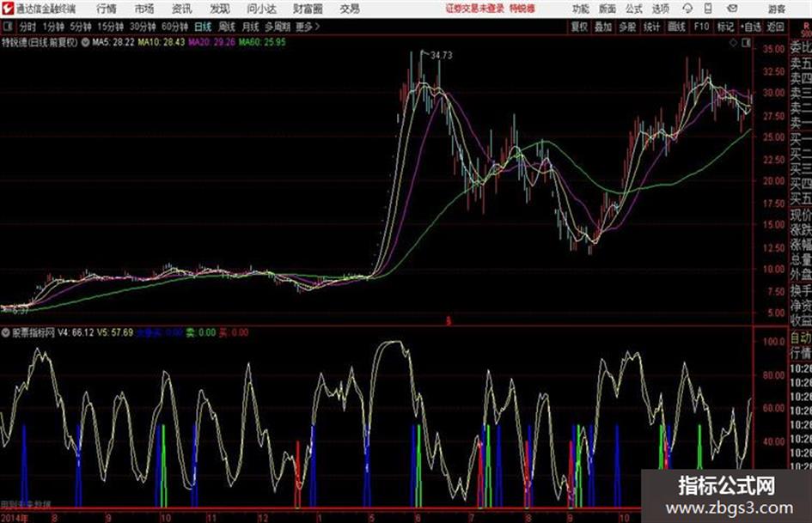Screen dimensions: 812x523
Task: Open the 行情 menu
Action: [107, 9]
